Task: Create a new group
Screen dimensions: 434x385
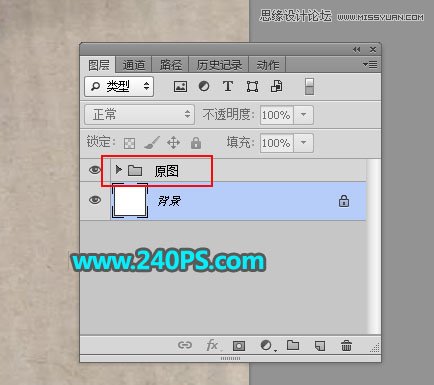Action: coord(293,345)
